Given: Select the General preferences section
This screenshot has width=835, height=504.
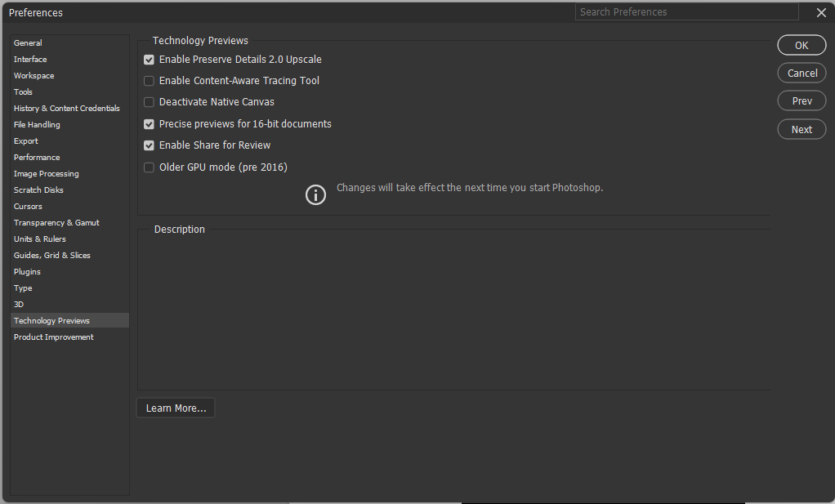Looking at the screenshot, I should click(x=27, y=42).
